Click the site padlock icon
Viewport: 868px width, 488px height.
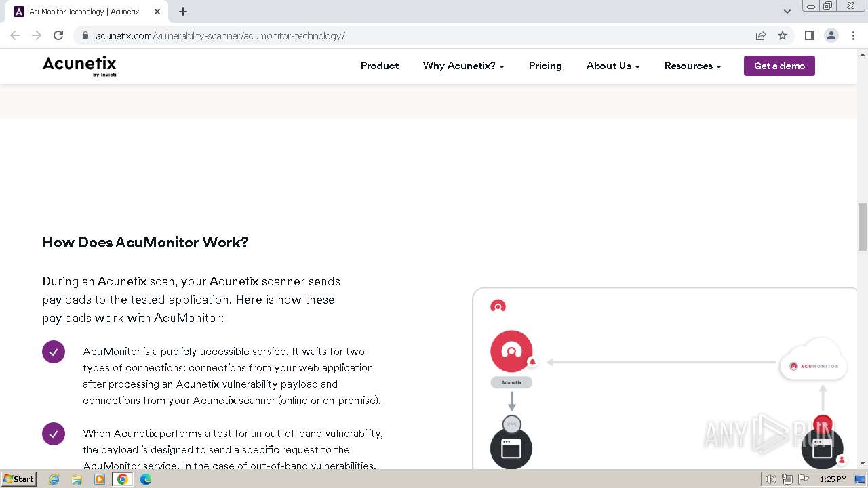[x=85, y=35]
